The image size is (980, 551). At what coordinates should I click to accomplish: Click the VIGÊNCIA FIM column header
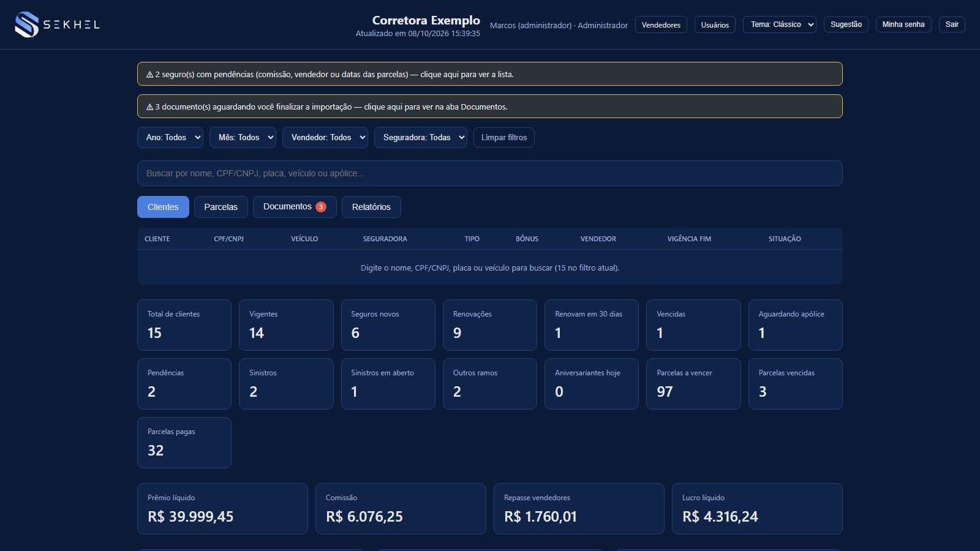pos(689,239)
